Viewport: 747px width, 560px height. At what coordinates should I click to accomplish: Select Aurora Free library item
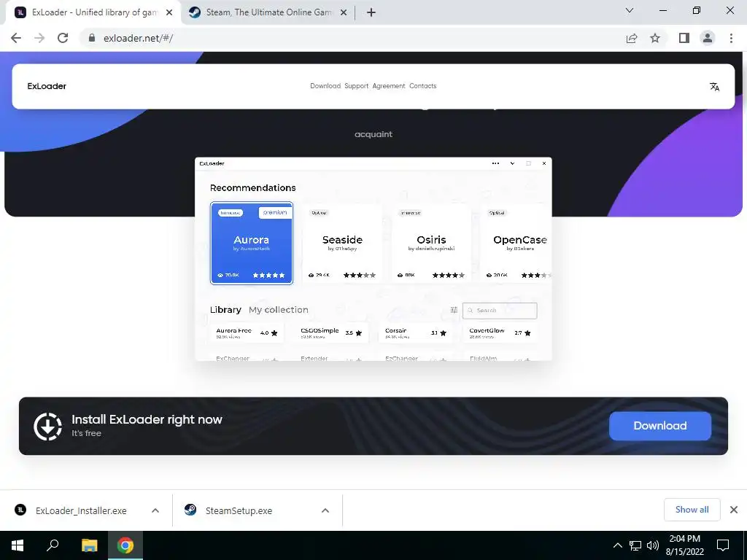(247, 332)
